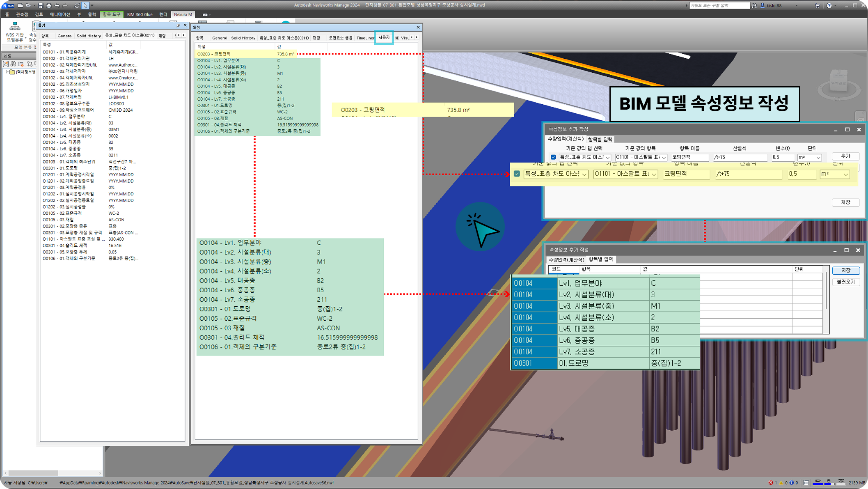This screenshot has height=489, width=868.
Task: Redo the last action
Action: point(65,5)
